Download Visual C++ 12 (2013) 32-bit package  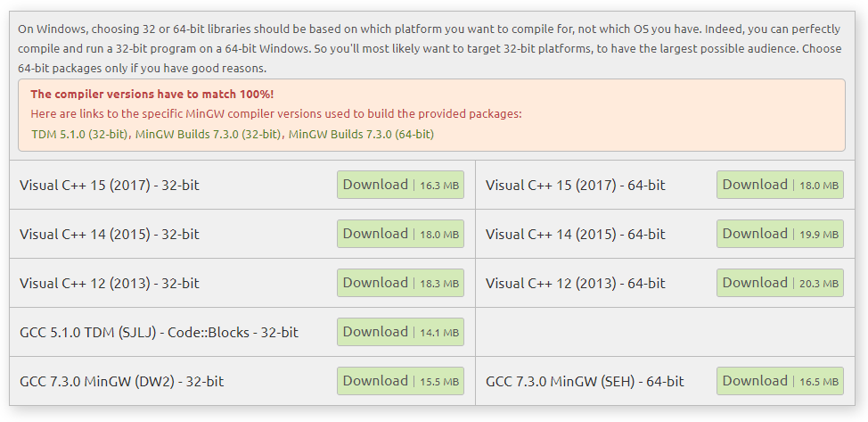click(x=400, y=283)
